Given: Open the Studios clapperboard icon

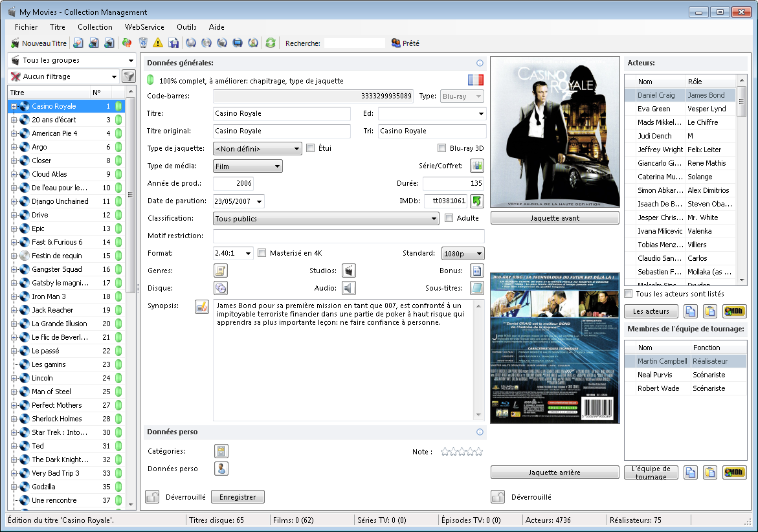Looking at the screenshot, I should click(x=348, y=271).
